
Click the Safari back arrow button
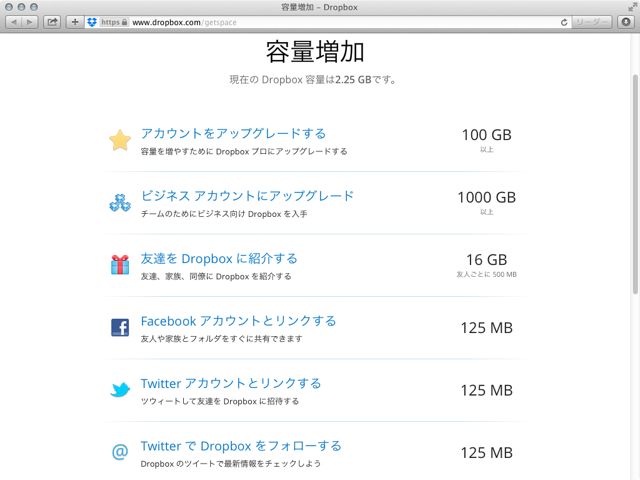pyautogui.click(x=14, y=22)
